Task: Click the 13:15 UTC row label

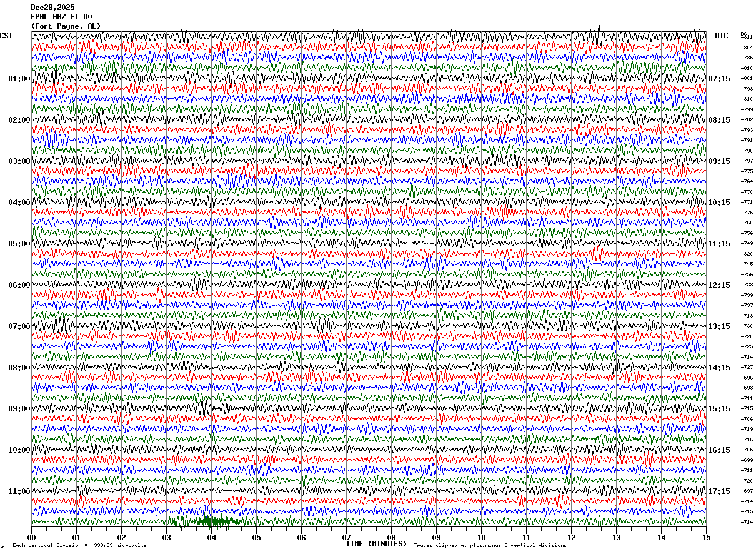Action: [719, 326]
